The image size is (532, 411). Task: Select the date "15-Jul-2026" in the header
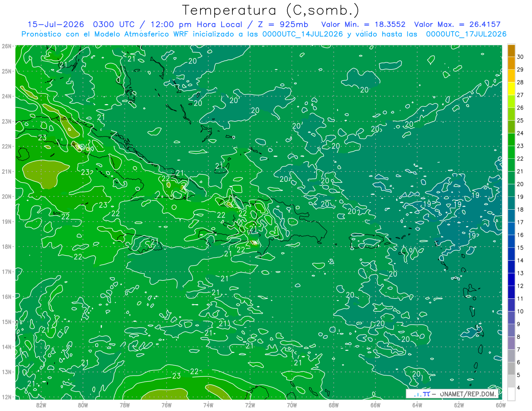(x=56, y=24)
